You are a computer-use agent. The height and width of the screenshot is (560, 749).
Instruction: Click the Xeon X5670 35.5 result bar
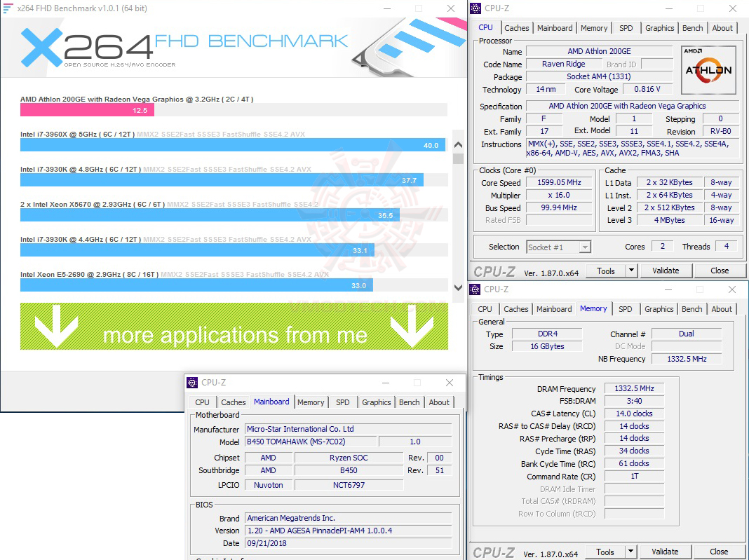pos(210,215)
